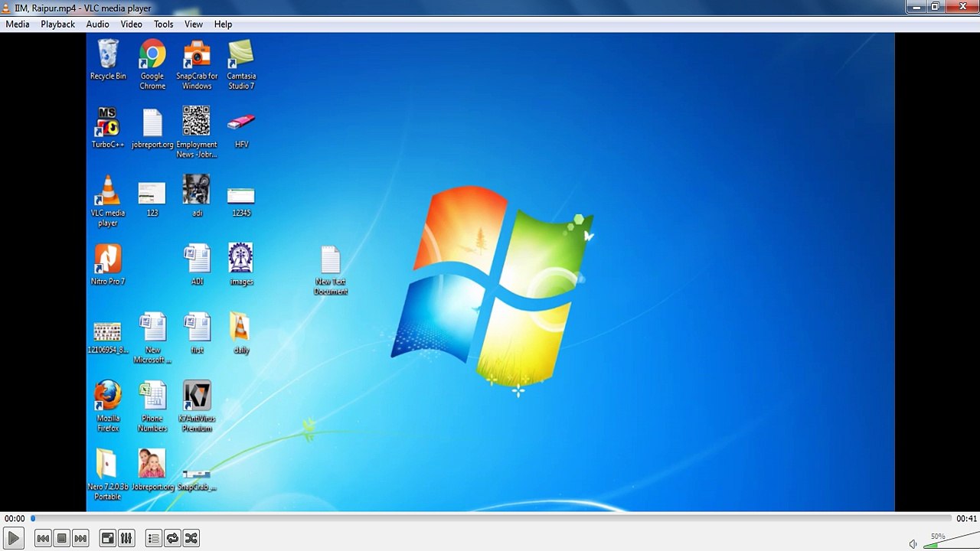Open the Audio menu
The width and height of the screenshot is (980, 551).
[x=97, y=24]
